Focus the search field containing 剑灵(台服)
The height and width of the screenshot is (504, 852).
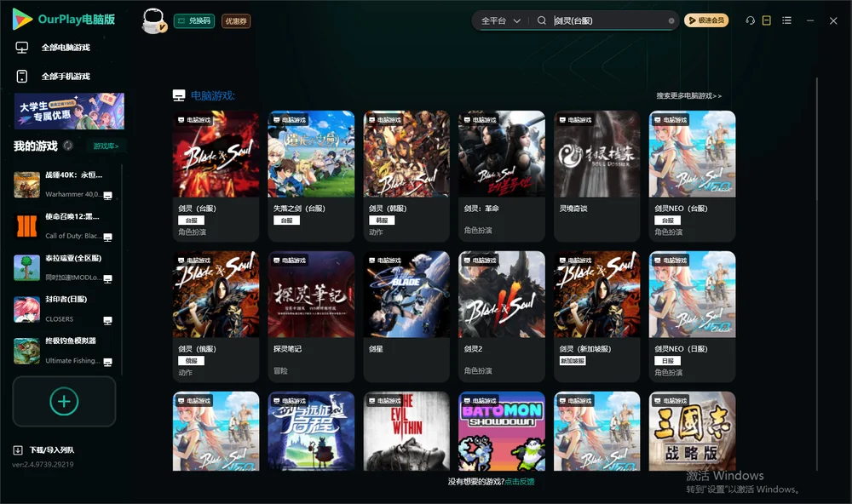(x=608, y=20)
